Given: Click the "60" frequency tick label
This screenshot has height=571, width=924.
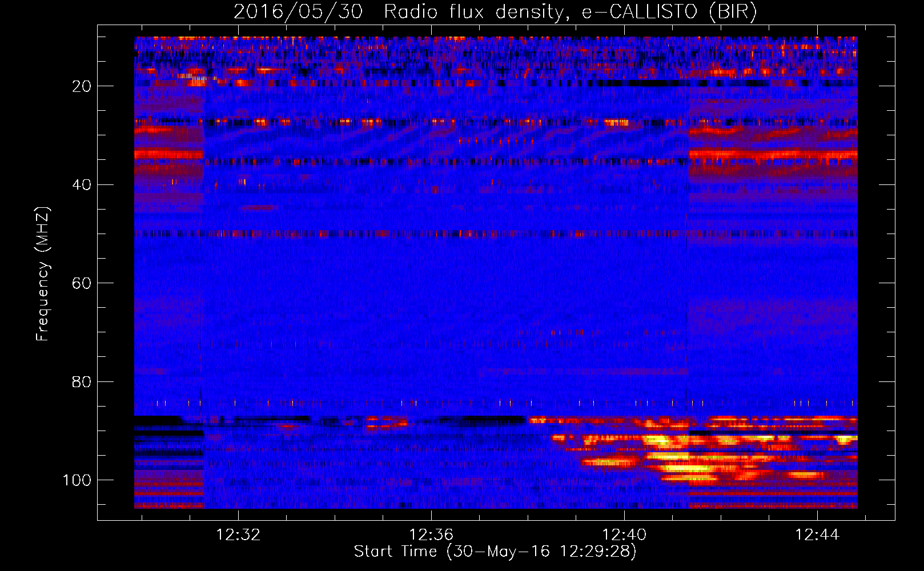Looking at the screenshot, I should (x=82, y=283).
